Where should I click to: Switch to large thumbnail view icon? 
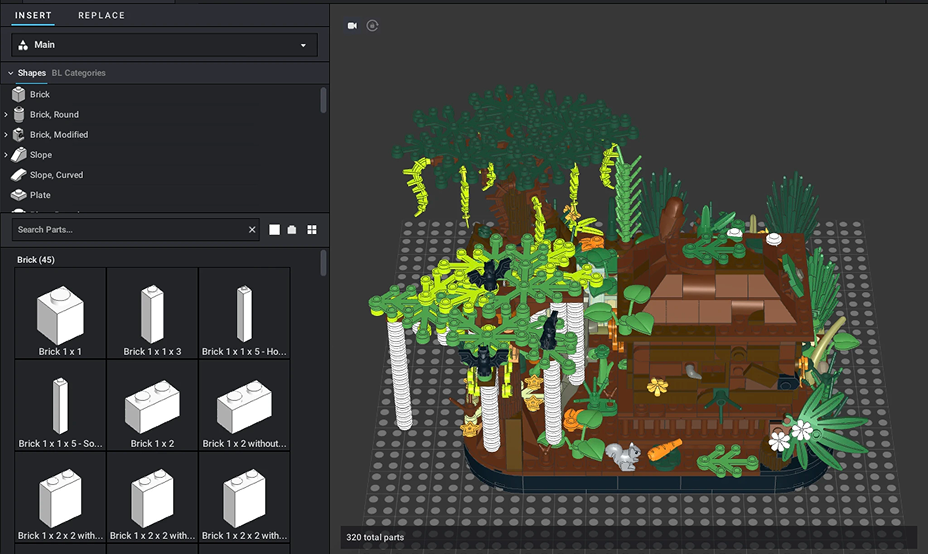(274, 230)
